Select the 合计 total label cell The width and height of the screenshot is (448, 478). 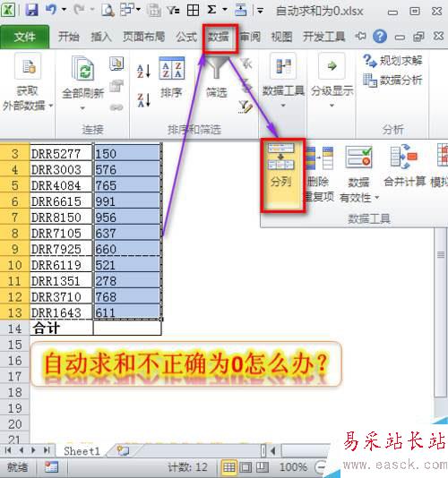coord(61,328)
